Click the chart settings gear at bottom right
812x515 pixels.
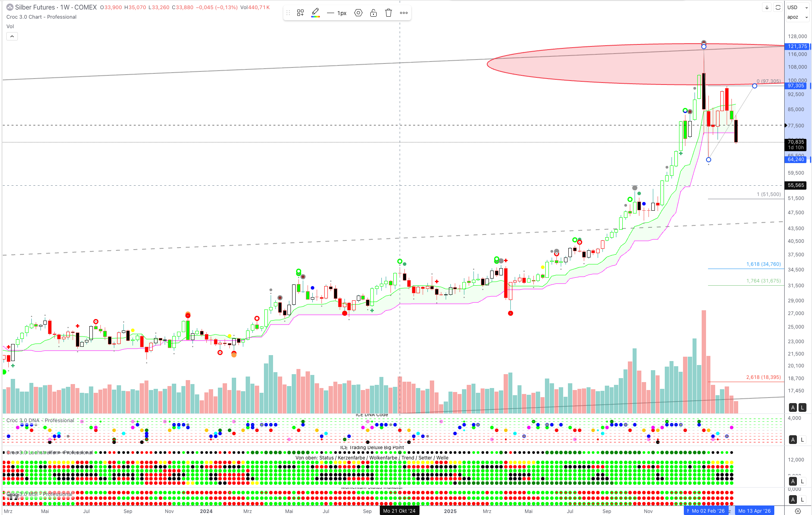[798, 511]
